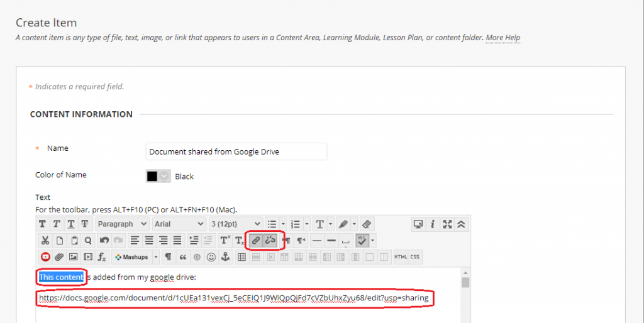Undo the last edit

point(104,241)
